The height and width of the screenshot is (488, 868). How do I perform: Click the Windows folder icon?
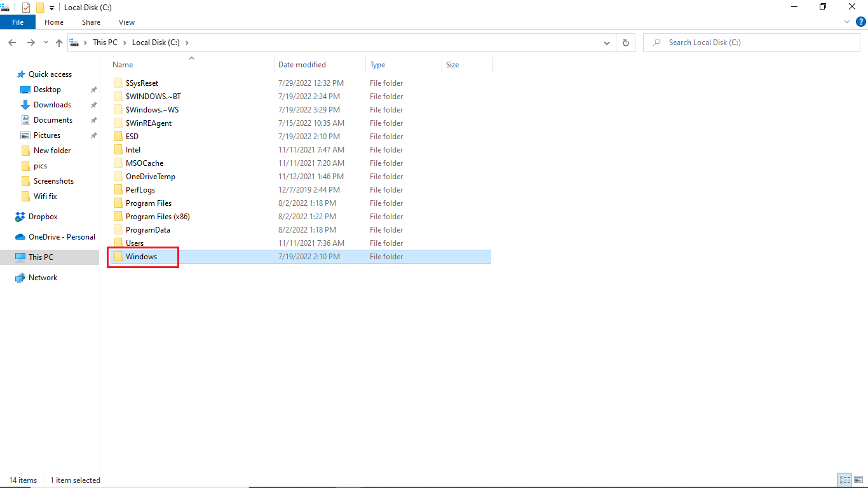118,257
